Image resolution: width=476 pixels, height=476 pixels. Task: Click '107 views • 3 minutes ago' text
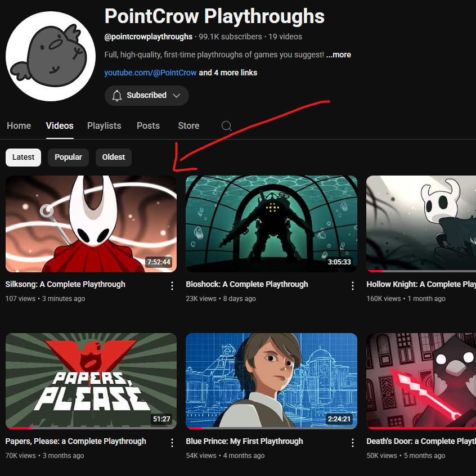[x=45, y=299]
